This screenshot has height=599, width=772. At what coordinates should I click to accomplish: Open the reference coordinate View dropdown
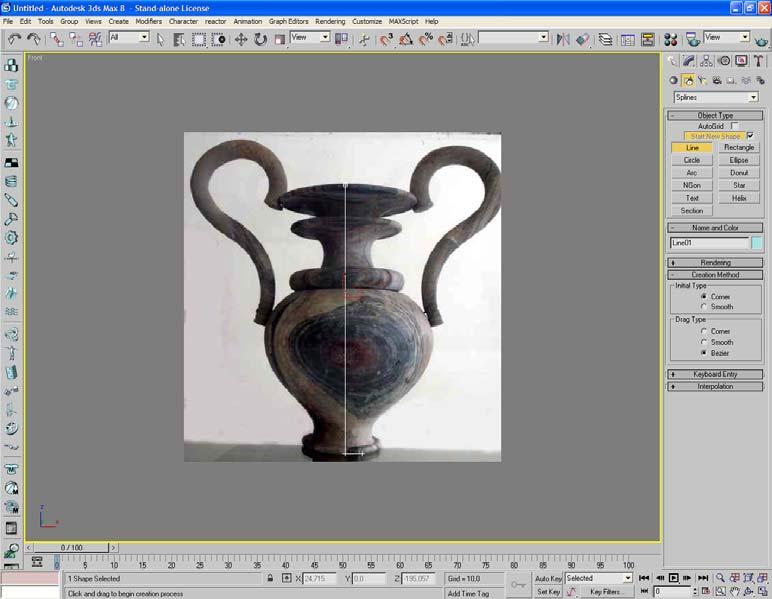310,37
